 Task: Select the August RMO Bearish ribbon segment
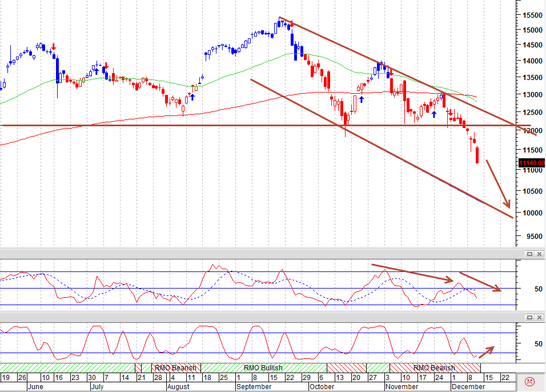coord(176,367)
